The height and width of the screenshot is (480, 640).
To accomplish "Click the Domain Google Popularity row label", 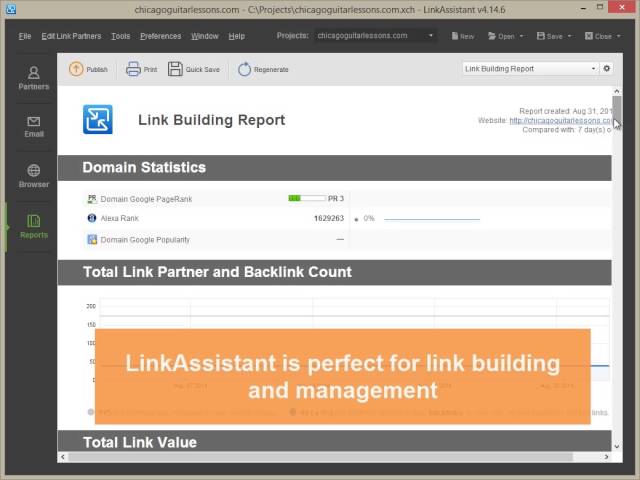I will pyautogui.click(x=145, y=240).
